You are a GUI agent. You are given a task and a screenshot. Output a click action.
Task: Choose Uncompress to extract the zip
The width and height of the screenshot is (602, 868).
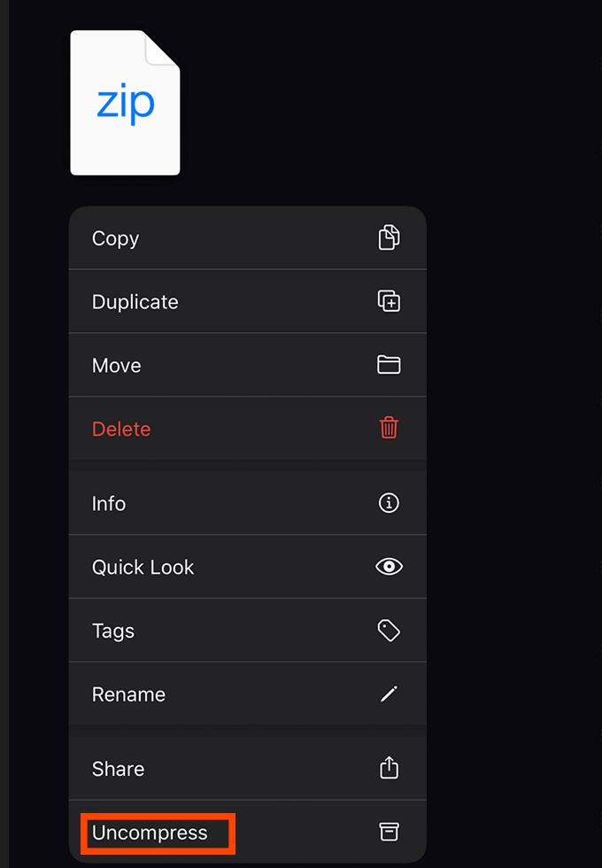coord(150,833)
